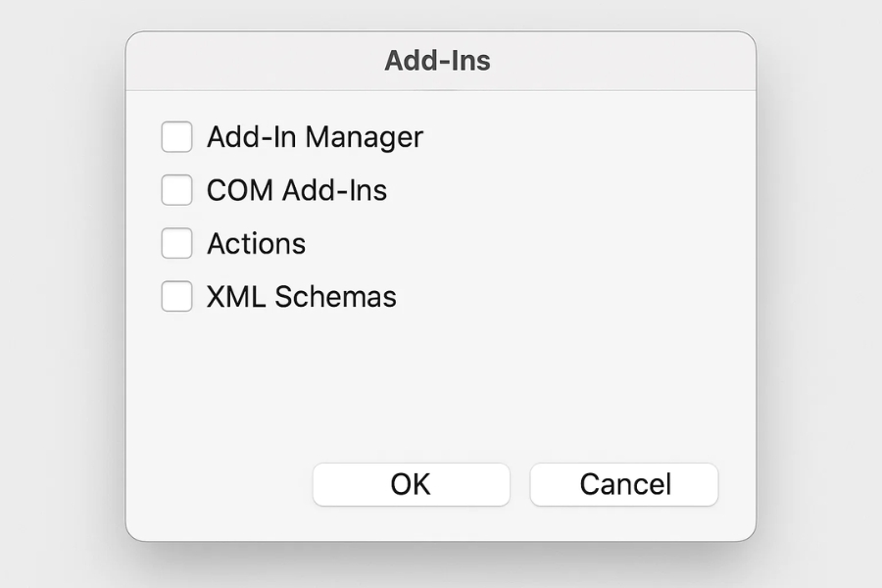
Task: Click the word "COM" in second option
Action: coord(240,190)
